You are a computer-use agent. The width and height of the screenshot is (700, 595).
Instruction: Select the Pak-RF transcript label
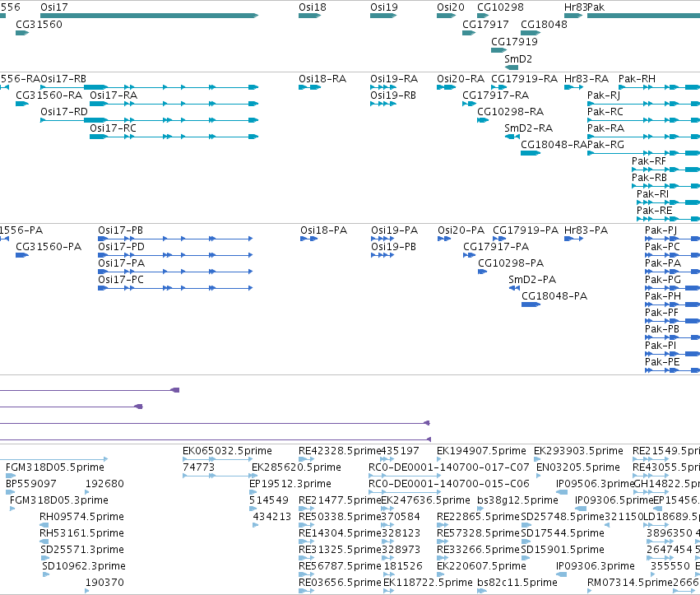coord(649,161)
